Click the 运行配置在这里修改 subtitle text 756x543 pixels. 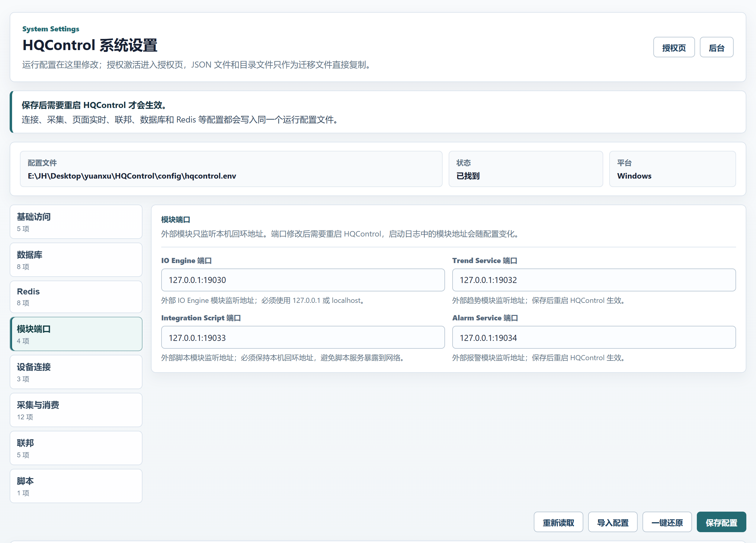click(x=197, y=65)
